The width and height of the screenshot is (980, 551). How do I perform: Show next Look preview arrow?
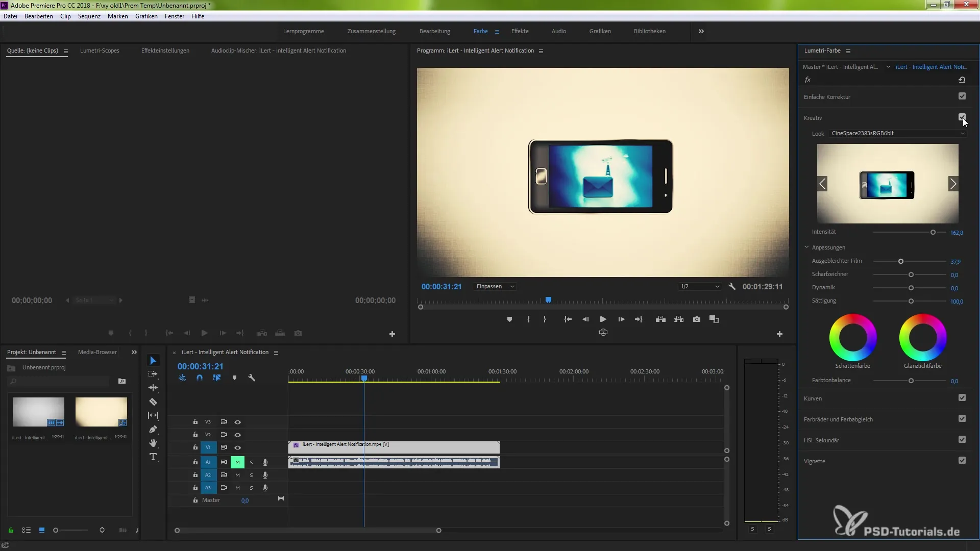coord(953,184)
